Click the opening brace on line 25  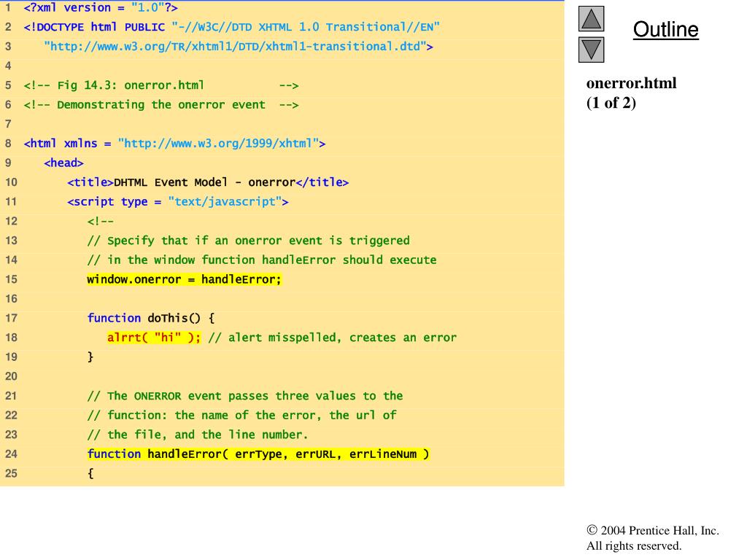pyautogui.click(x=90, y=473)
